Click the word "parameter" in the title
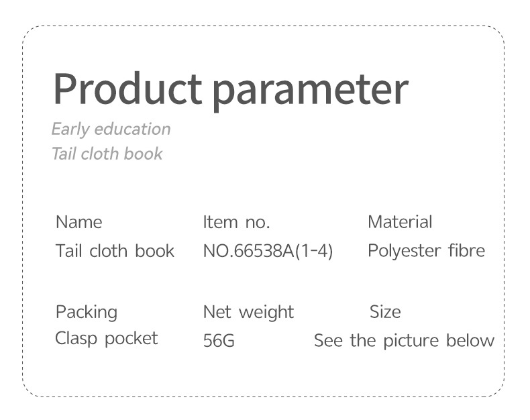This screenshot has width=530, height=420. coord(311,91)
